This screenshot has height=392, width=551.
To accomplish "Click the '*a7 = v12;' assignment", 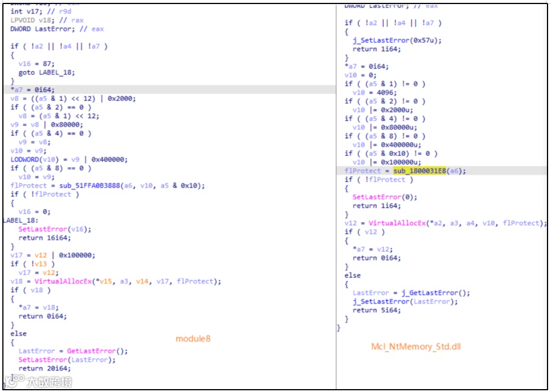I will click(x=373, y=249).
